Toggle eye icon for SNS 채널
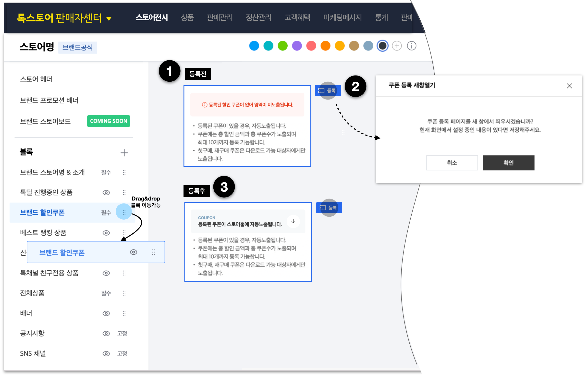Image resolution: width=588 pixels, height=376 pixels. pos(106,353)
